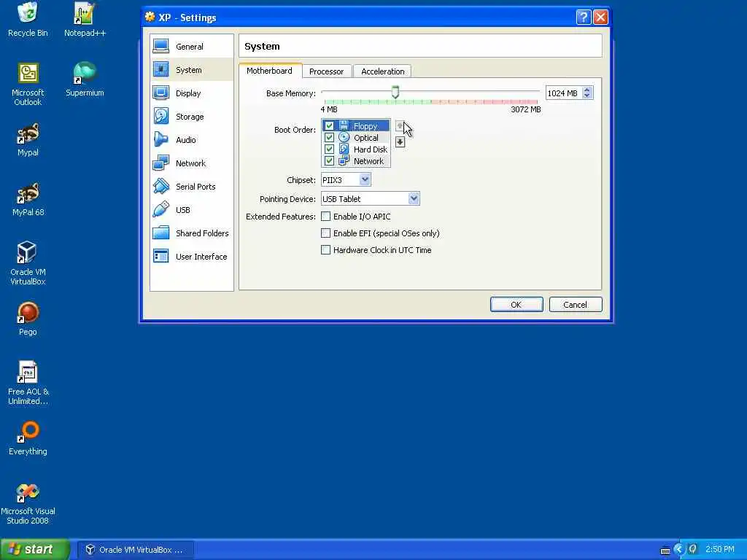Select the Hard Disk row in boot order
The height and width of the screenshot is (560, 747).
click(x=356, y=149)
